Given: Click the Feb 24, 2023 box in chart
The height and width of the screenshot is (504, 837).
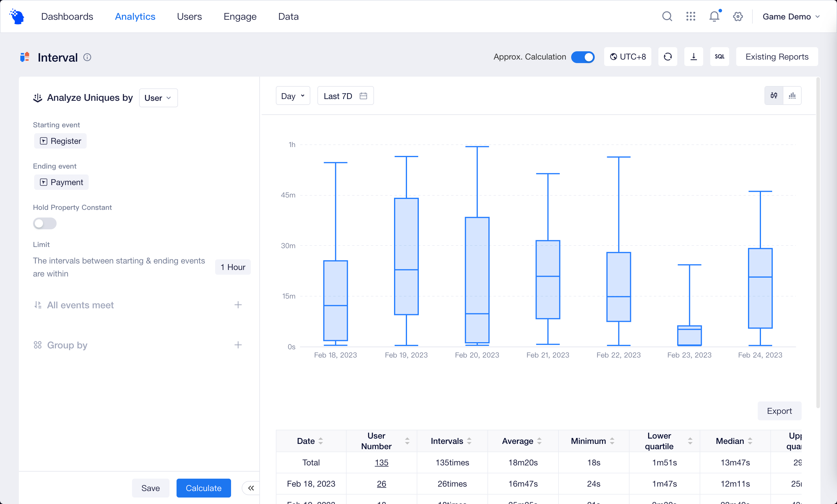Looking at the screenshot, I should tap(760, 288).
